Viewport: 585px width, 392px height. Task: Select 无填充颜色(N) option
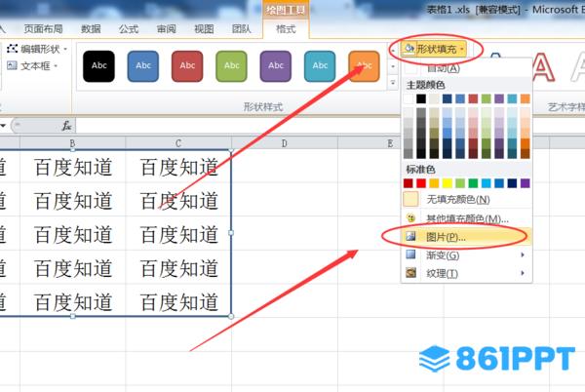click(x=466, y=200)
